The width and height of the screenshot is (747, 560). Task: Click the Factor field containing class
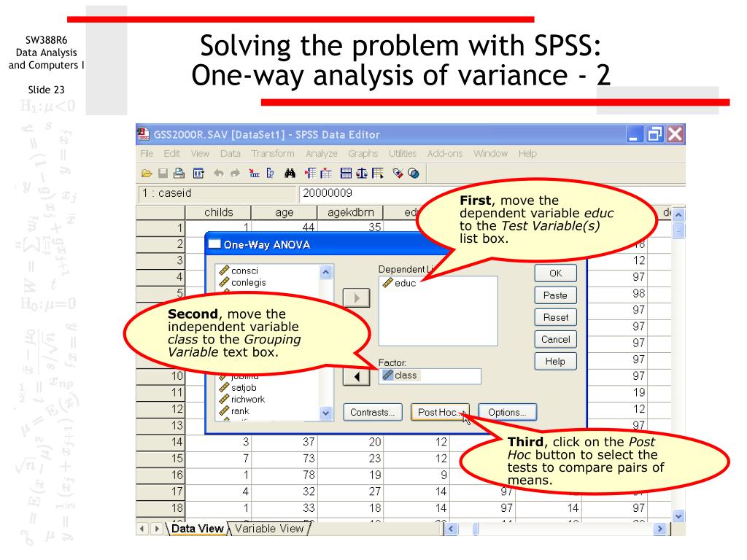430,376
